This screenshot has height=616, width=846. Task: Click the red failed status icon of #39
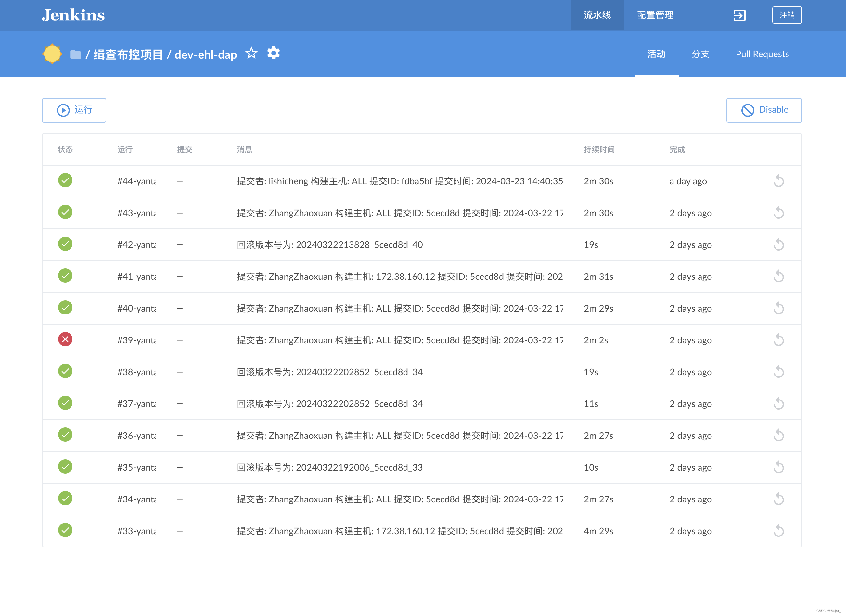pyautogui.click(x=65, y=339)
